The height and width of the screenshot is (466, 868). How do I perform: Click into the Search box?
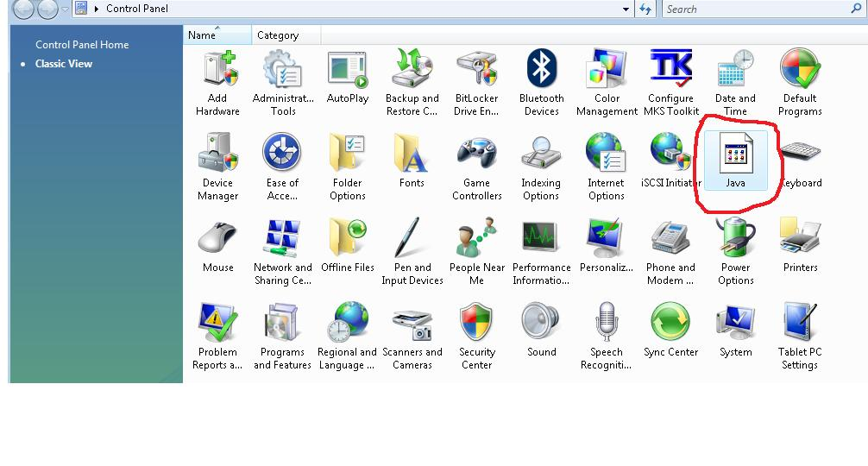[x=755, y=9]
